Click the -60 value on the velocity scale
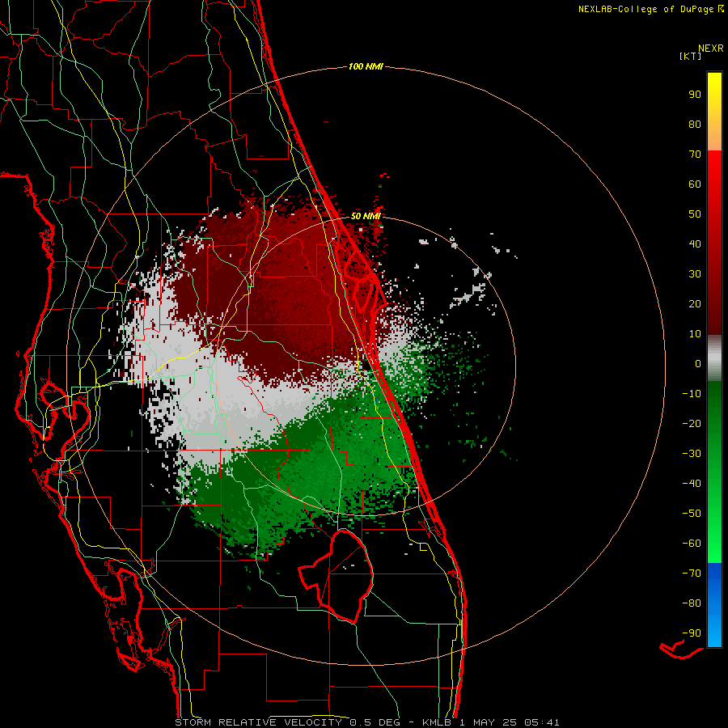The height and width of the screenshot is (728, 728). click(692, 544)
